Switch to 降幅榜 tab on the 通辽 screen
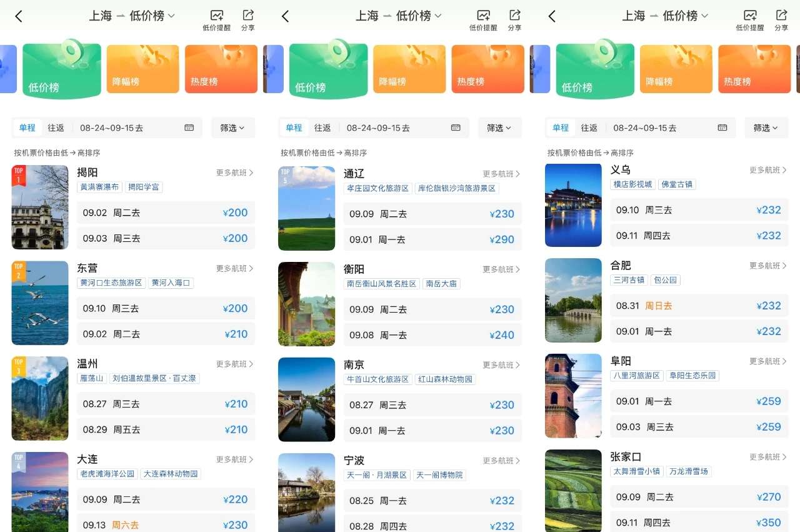Viewport: 800px width, 532px height. pyautogui.click(x=409, y=69)
